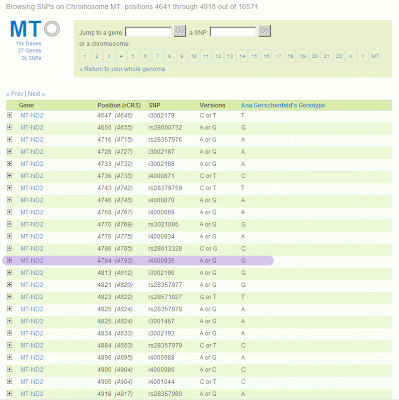Expand the highlighted i4000935 row
This screenshot has height=400, width=399.
9,260
